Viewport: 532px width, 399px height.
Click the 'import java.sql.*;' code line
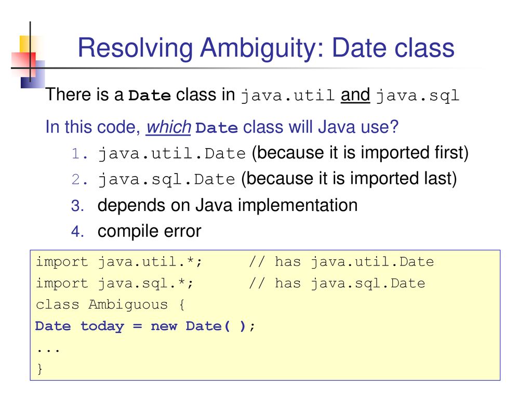[115, 283]
